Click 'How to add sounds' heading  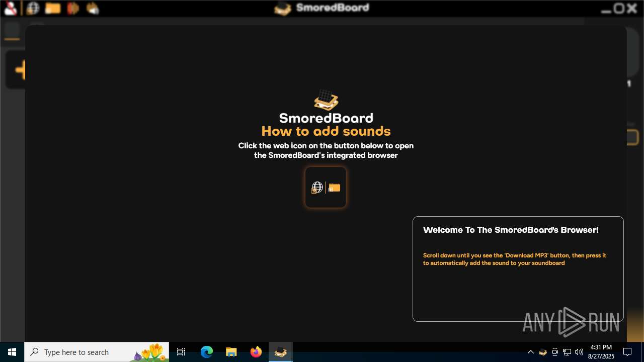pos(326,131)
